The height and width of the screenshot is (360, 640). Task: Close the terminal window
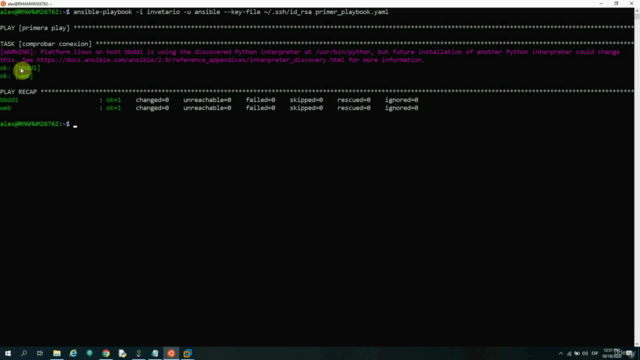[631, 3]
